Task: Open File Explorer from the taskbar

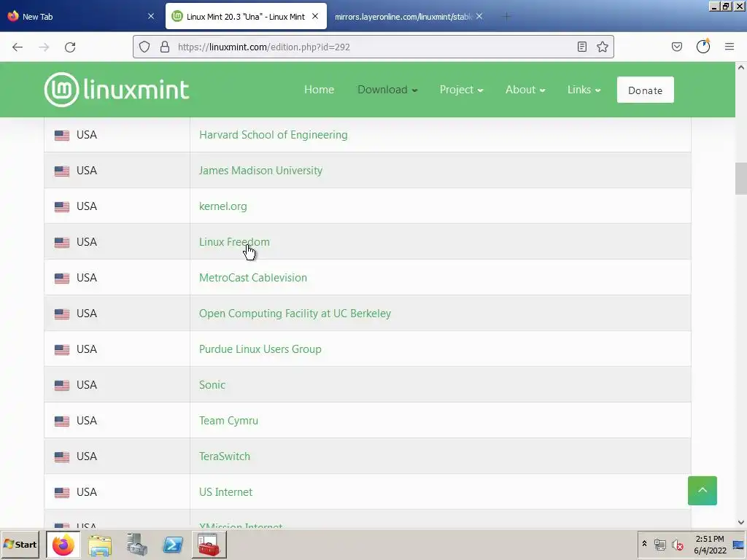Action: click(100, 545)
